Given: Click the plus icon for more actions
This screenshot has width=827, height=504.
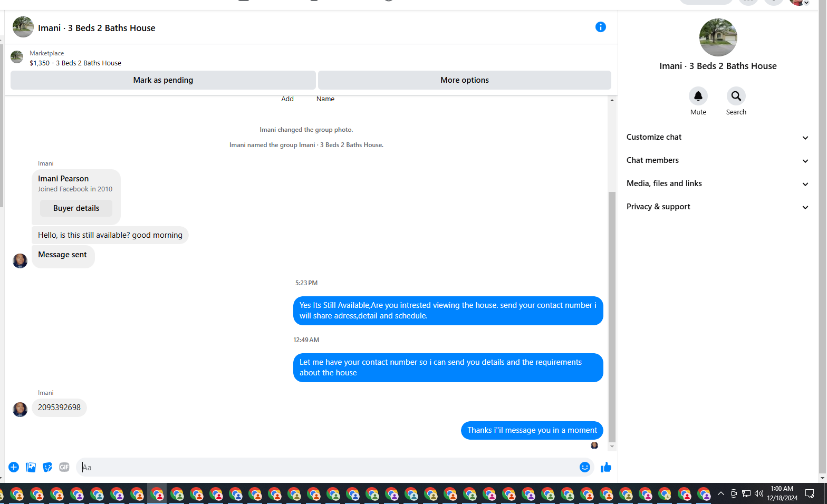Looking at the screenshot, I should pyautogui.click(x=14, y=467).
